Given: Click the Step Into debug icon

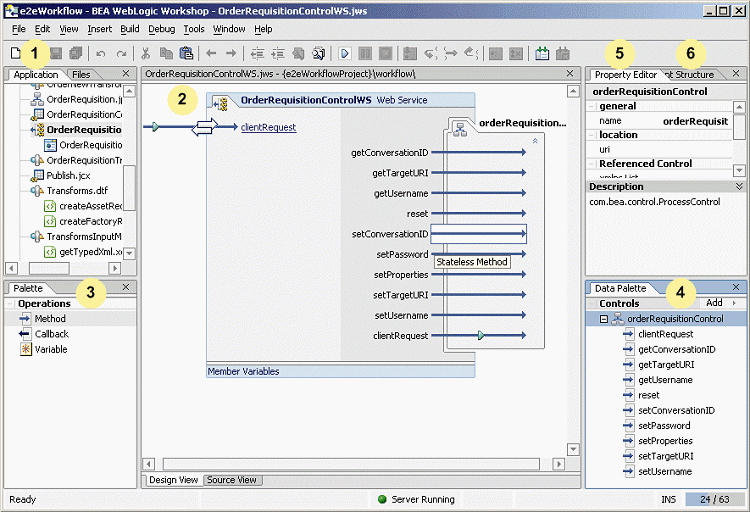Looking at the screenshot, I should point(430,54).
